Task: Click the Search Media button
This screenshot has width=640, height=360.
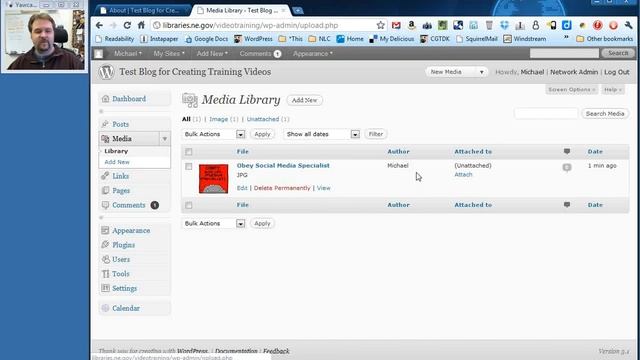Action: (x=605, y=113)
